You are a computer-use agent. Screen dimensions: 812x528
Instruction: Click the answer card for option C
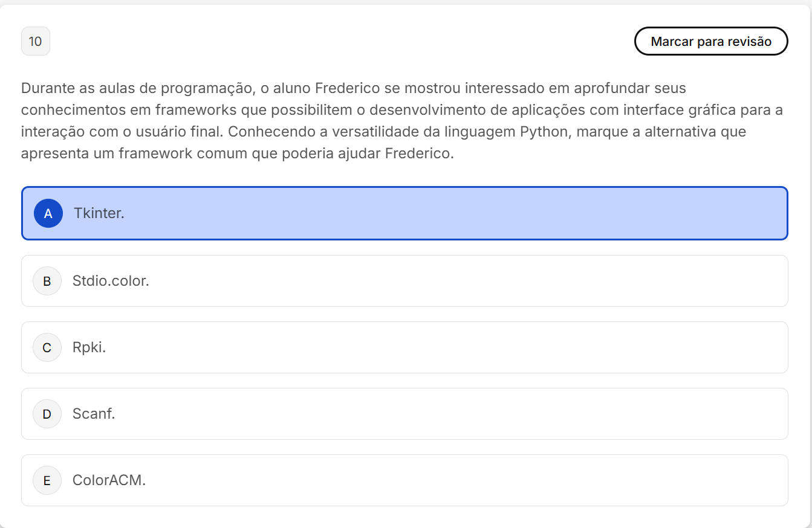423,347
